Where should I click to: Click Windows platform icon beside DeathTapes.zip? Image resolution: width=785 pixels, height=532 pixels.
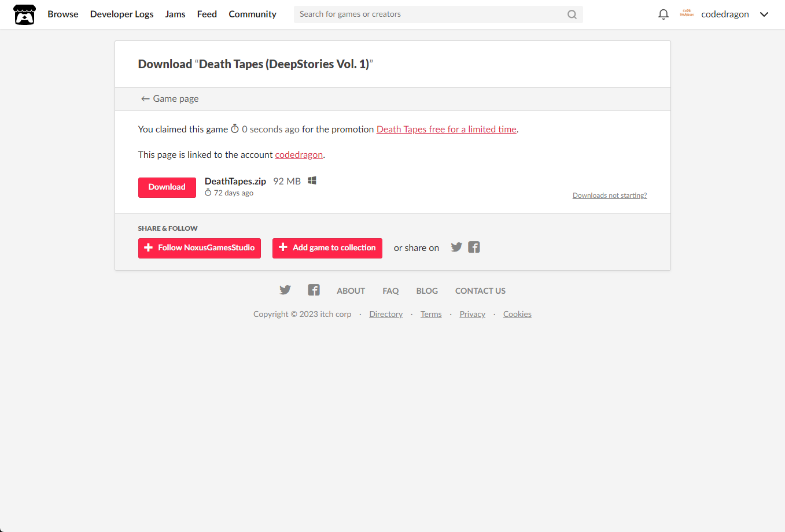click(x=312, y=181)
